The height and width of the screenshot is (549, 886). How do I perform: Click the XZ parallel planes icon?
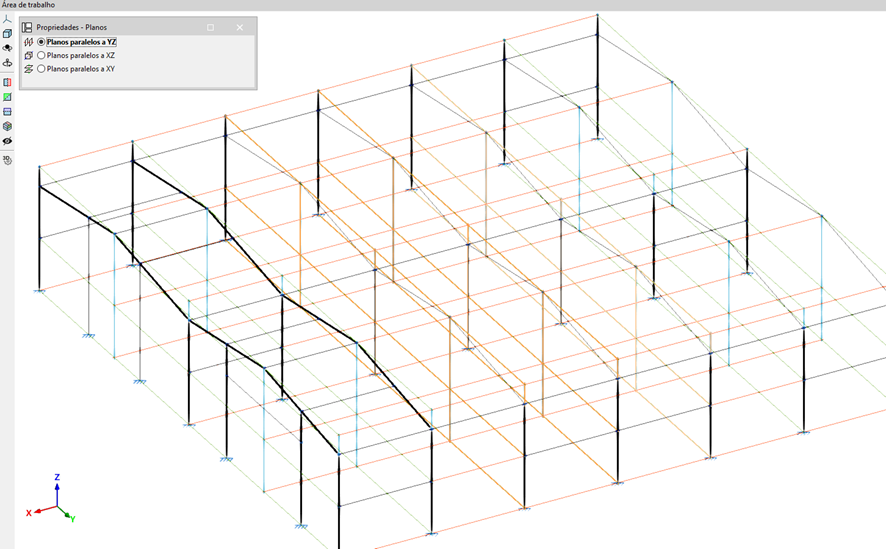29,55
